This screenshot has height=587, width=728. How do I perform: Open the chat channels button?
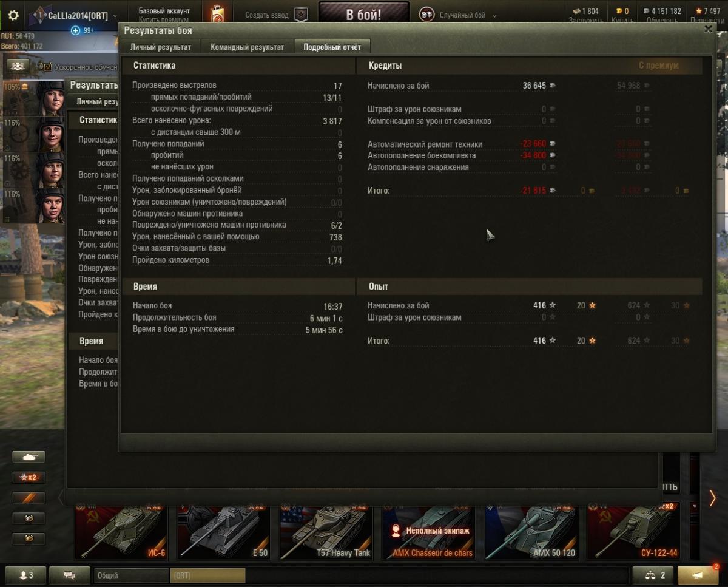[x=69, y=575]
